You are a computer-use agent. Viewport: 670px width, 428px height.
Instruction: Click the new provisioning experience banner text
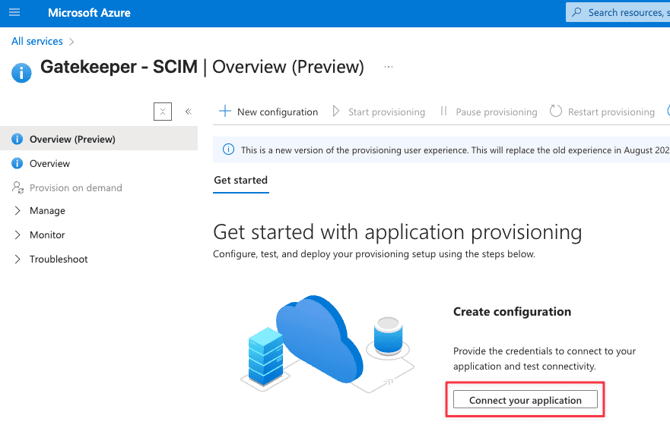coord(455,150)
